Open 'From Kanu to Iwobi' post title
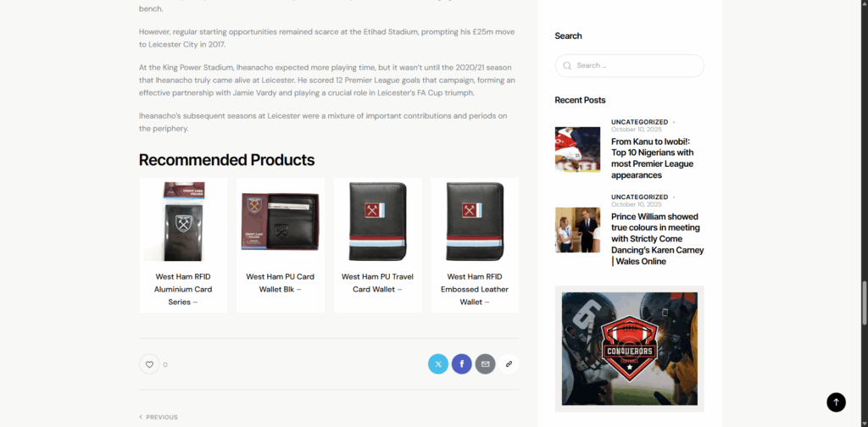Viewport: 868px width, 427px height. point(654,158)
